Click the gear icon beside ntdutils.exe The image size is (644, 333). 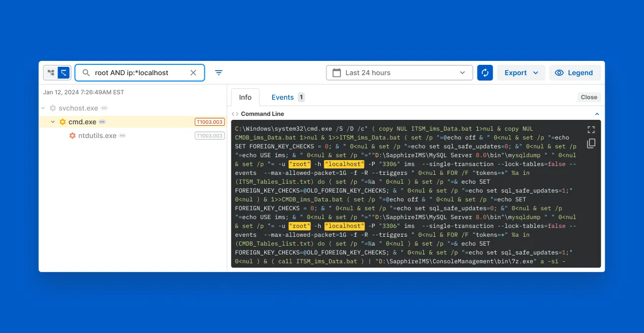tap(72, 136)
